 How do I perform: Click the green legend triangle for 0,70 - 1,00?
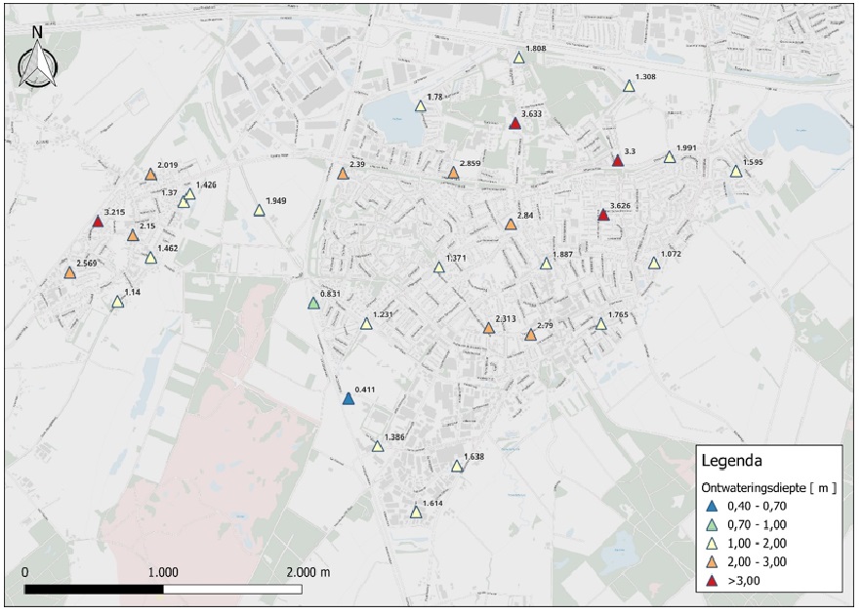click(713, 525)
